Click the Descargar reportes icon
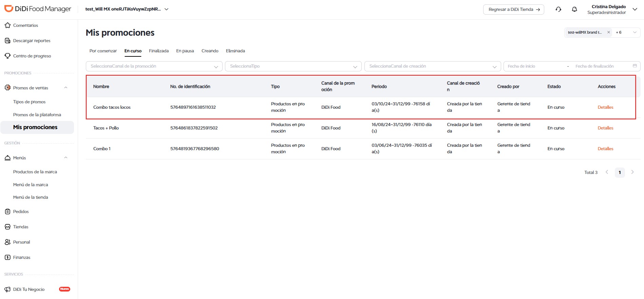 [x=7, y=40]
